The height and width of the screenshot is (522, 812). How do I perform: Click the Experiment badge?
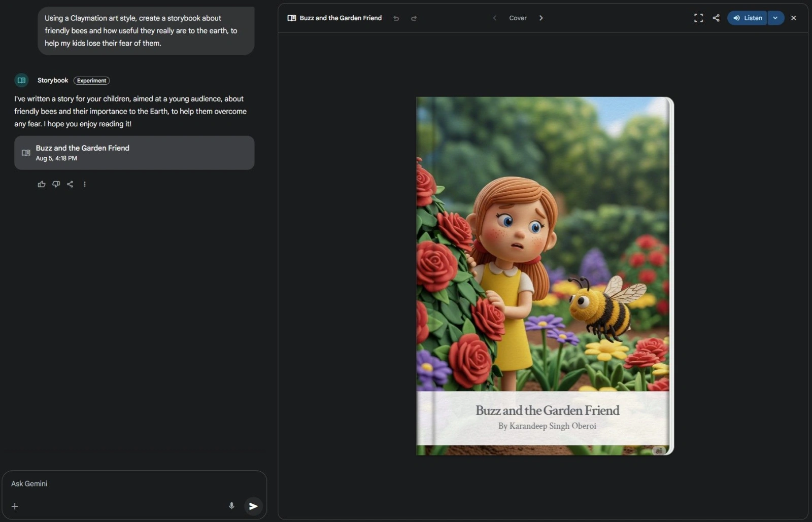(x=91, y=81)
